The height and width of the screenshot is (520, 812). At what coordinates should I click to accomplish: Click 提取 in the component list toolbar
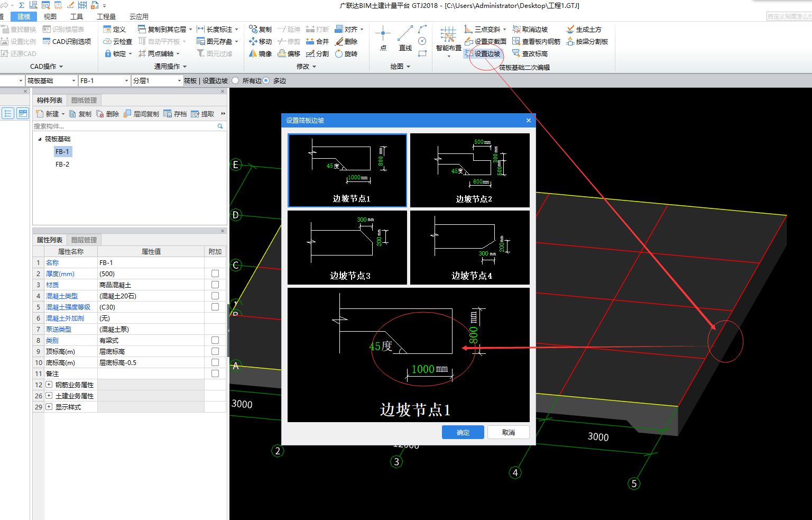point(202,114)
